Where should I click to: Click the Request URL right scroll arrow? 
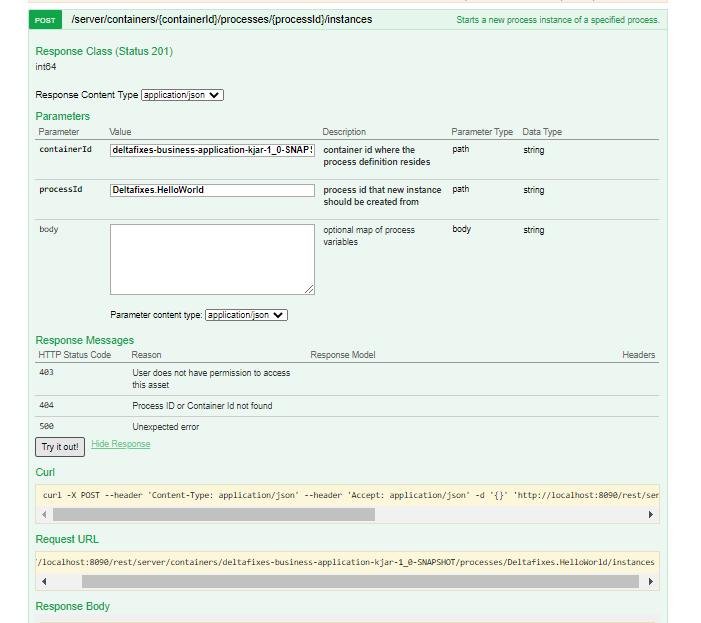pos(651,582)
